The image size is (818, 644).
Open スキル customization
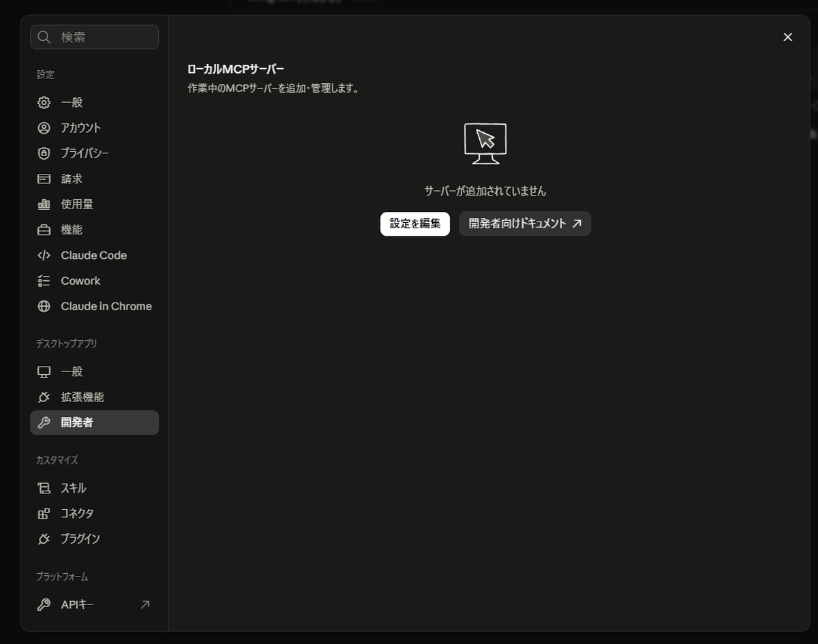tap(94, 488)
